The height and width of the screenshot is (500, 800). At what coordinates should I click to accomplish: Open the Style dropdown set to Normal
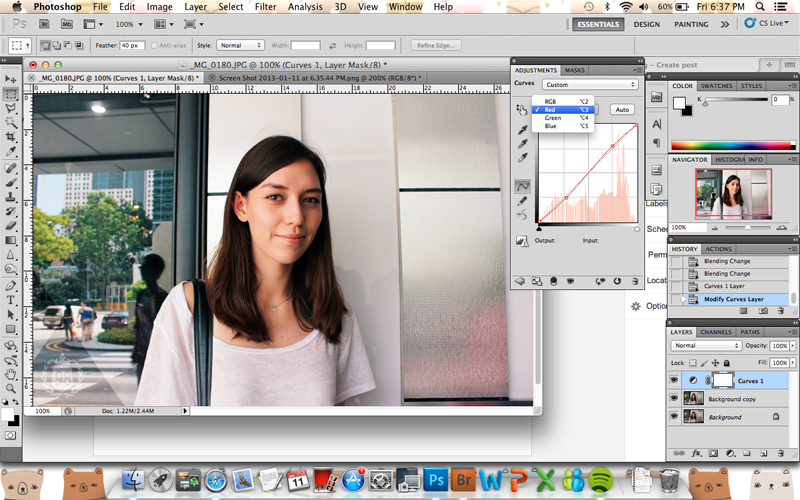(x=240, y=45)
